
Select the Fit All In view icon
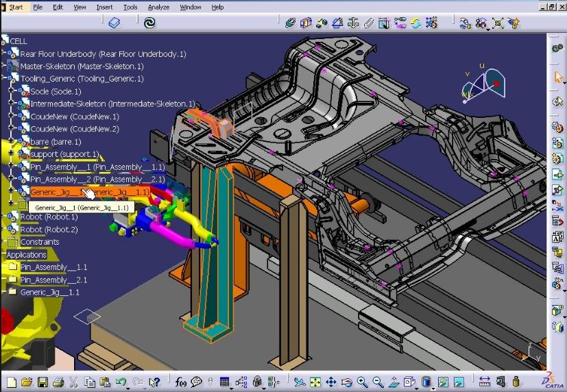click(x=315, y=382)
